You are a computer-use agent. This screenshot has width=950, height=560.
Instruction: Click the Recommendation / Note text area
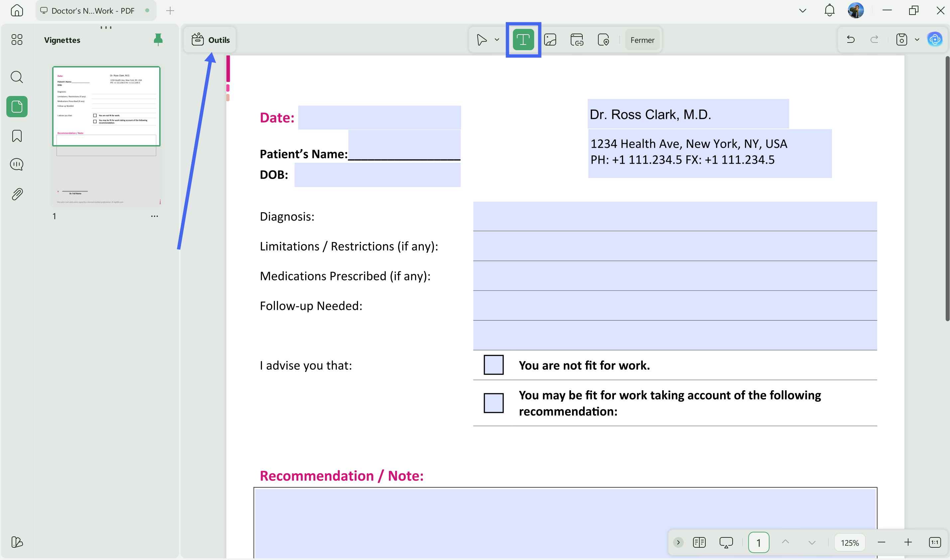565,524
